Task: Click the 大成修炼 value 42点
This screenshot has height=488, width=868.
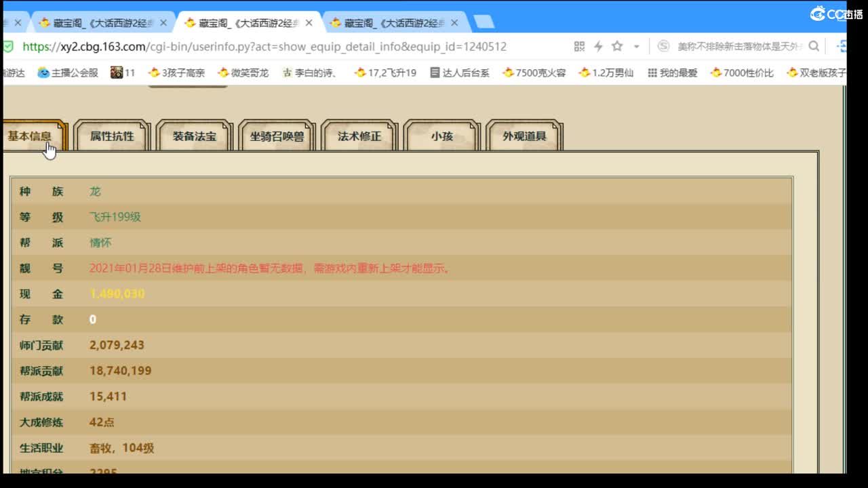Action: coord(102,422)
